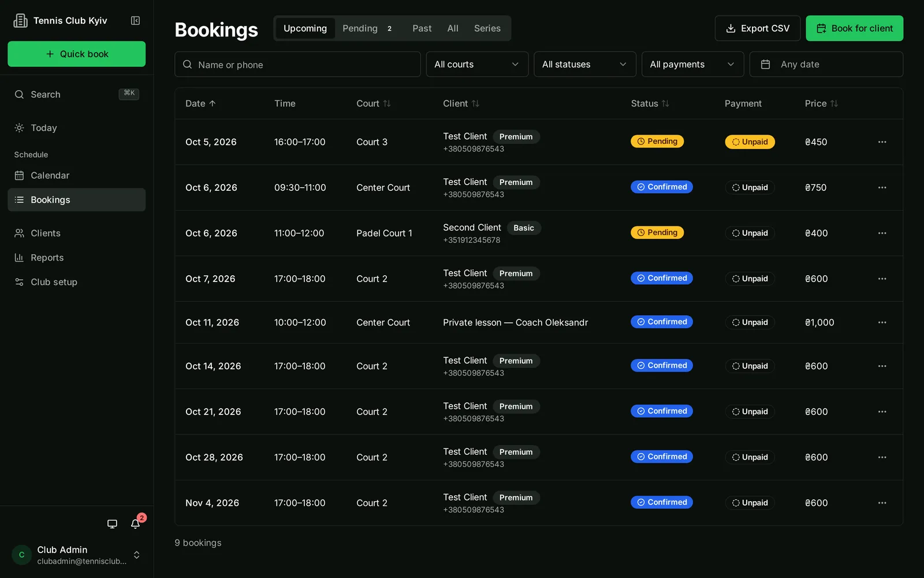
Task: Sort bookings by Court column
Action: [374, 103]
